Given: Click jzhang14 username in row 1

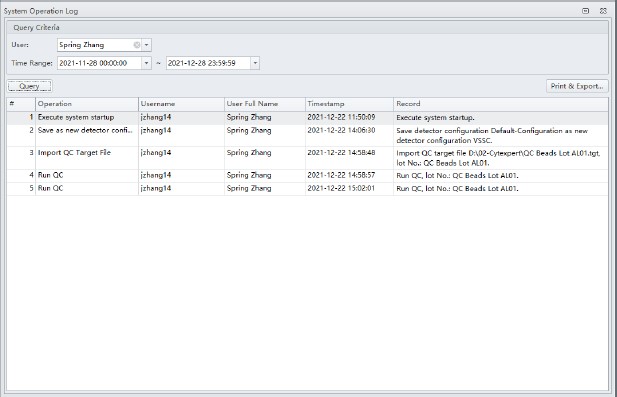Looking at the screenshot, I should 156,117.
